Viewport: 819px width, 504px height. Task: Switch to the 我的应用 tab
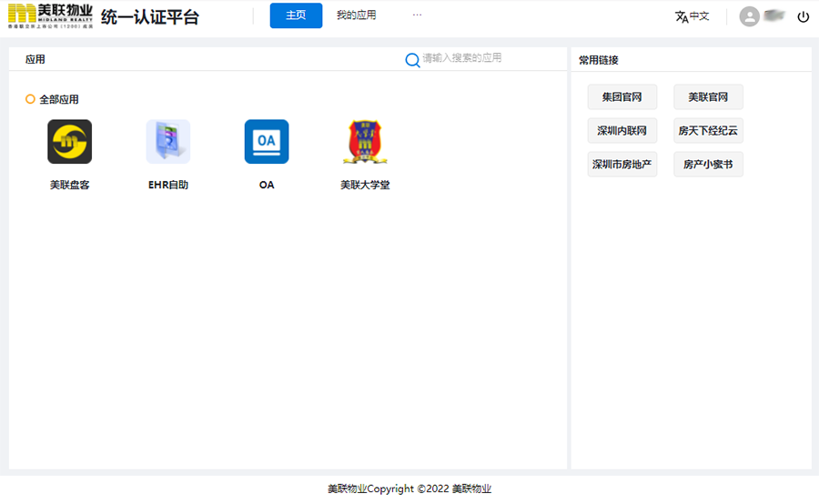(356, 15)
